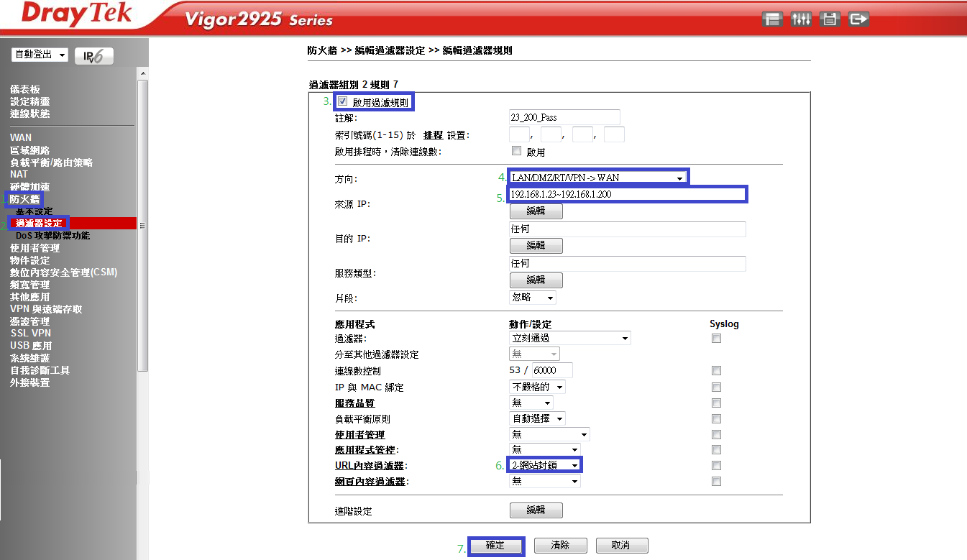The image size is (967, 560).
Task: Click the IPv6 button in sidebar
Action: coord(93,56)
